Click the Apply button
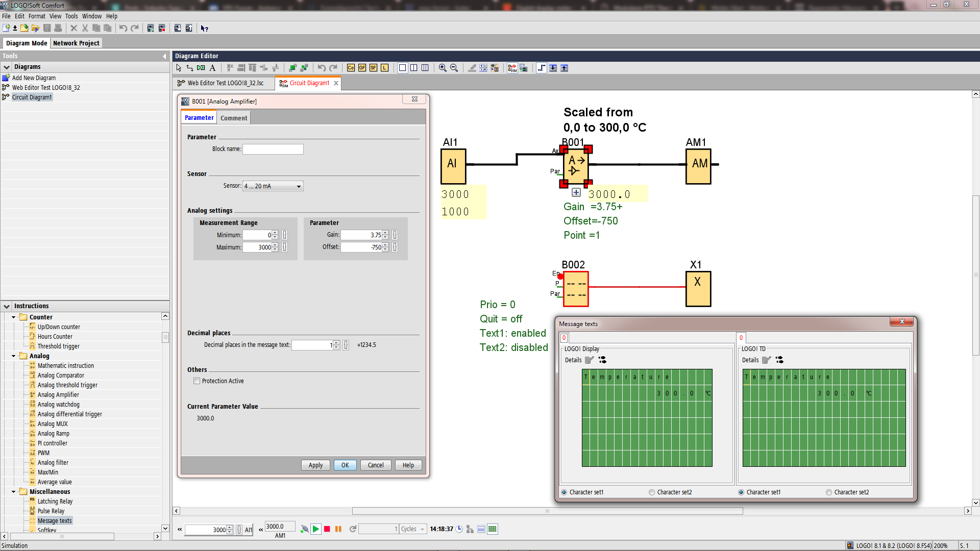The image size is (980, 551). tap(315, 465)
